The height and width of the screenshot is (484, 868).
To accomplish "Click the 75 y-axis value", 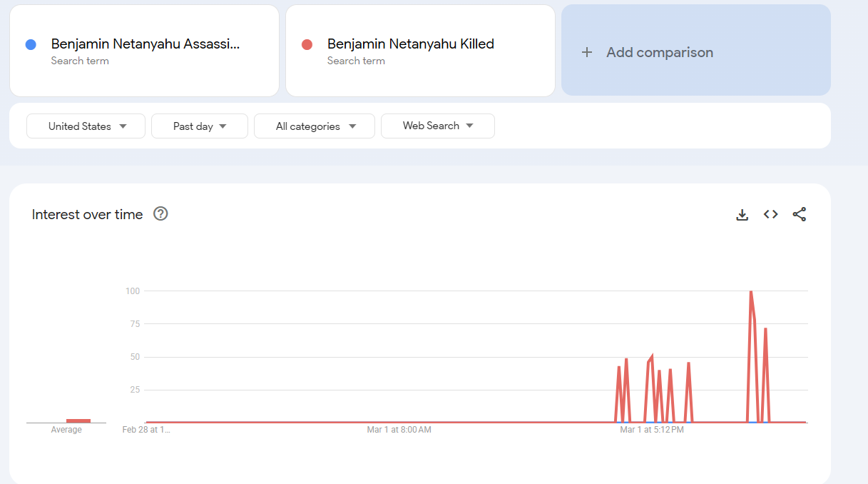I will (x=135, y=324).
